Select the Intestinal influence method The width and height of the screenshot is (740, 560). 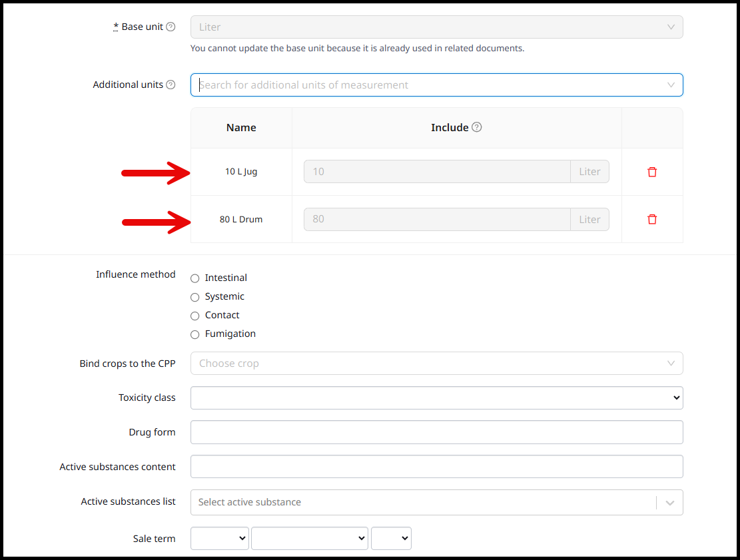(x=195, y=278)
